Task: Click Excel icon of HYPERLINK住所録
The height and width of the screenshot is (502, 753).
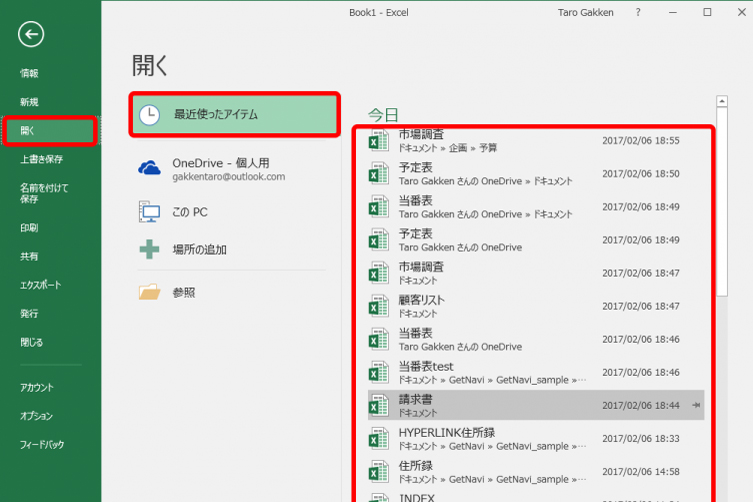Action: [379, 439]
